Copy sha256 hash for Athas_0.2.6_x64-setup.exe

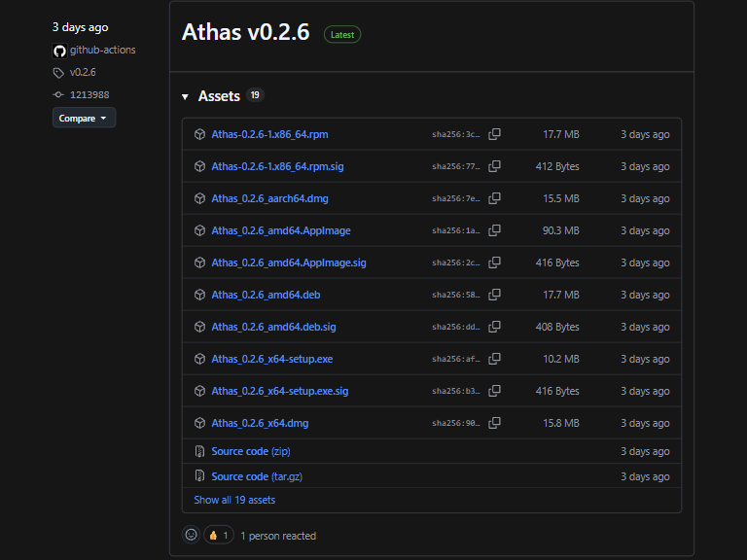[x=494, y=359]
